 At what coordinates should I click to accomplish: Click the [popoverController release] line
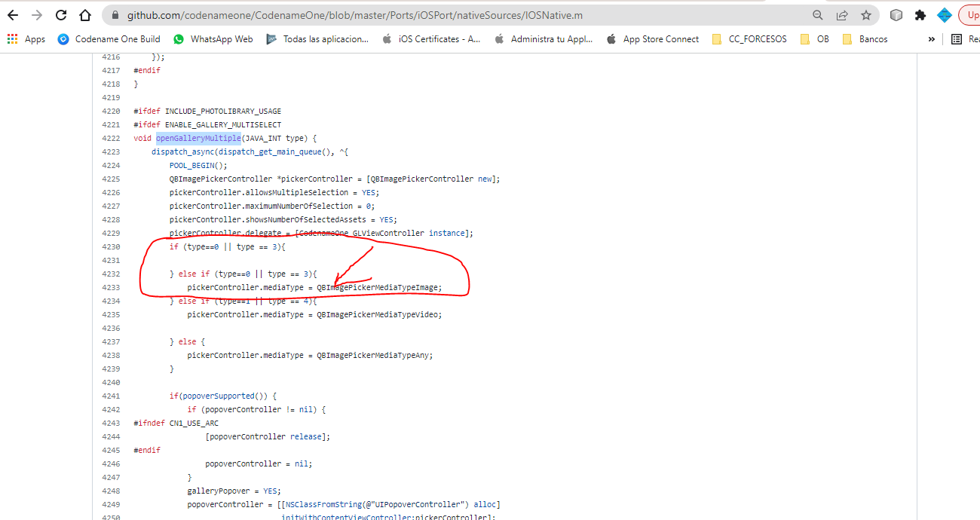pos(268,436)
